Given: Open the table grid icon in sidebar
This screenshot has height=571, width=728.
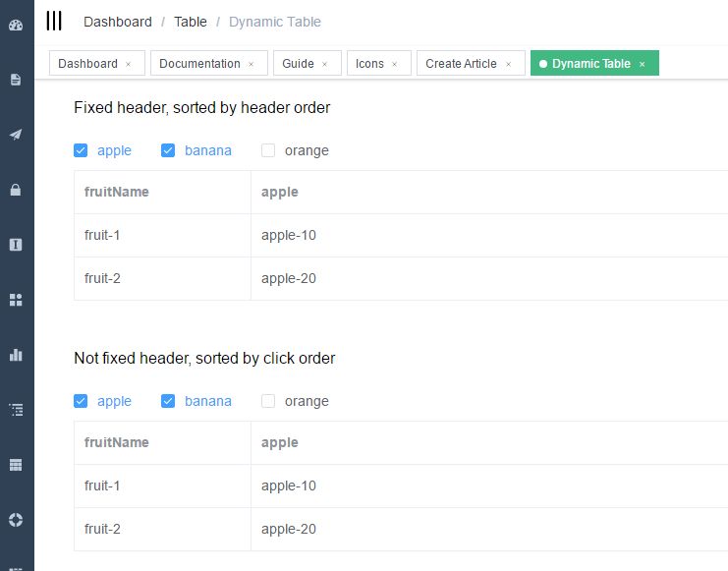Looking at the screenshot, I should click(x=16, y=465).
